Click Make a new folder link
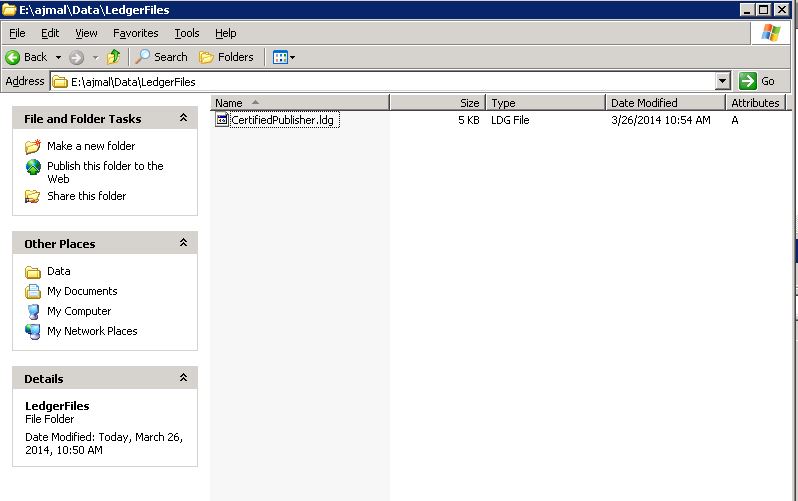 tap(91, 146)
